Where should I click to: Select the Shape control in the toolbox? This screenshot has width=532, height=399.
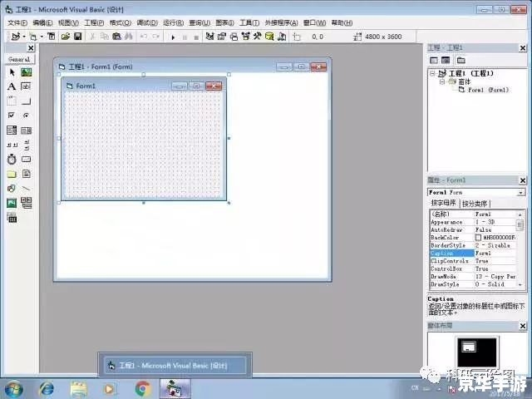tap(12, 189)
